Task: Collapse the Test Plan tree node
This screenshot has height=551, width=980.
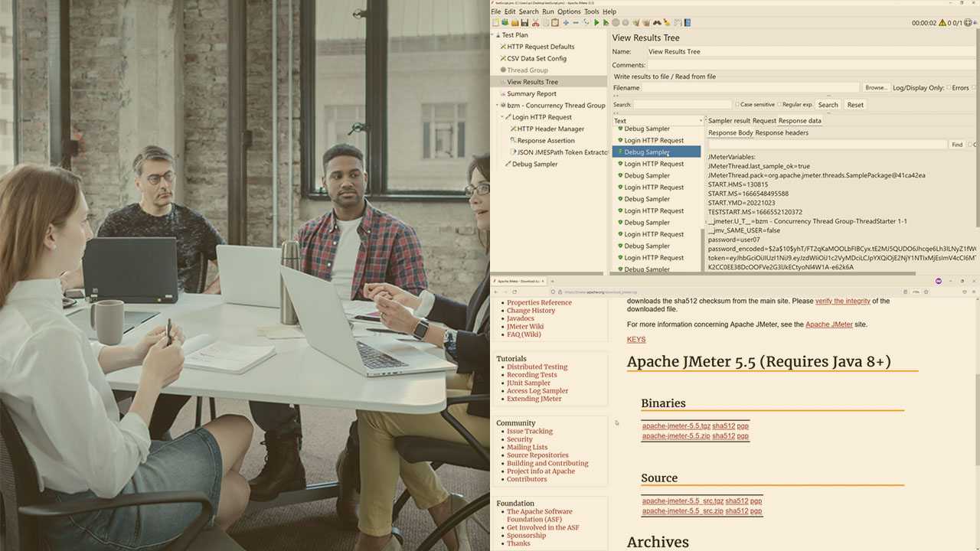Action: tap(497, 35)
